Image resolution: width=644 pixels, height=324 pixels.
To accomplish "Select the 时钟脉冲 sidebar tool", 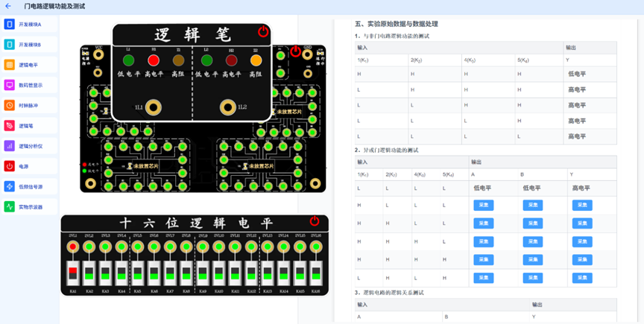I will pos(28,105).
